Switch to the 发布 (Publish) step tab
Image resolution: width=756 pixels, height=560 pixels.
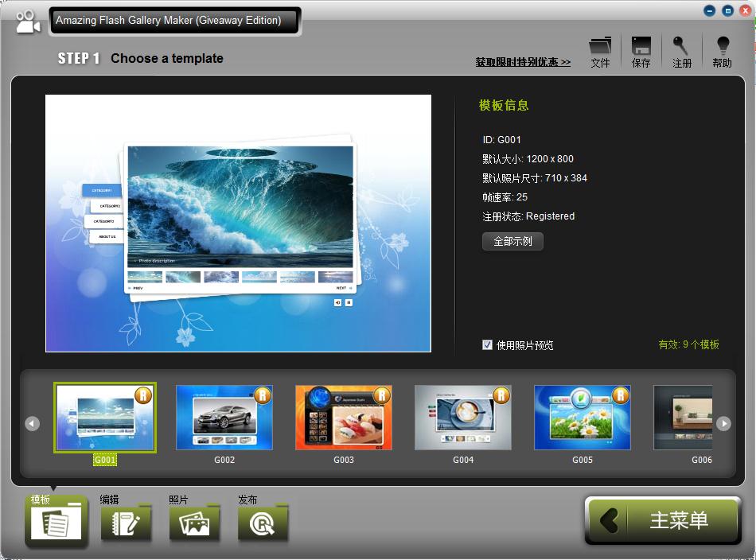263,520
